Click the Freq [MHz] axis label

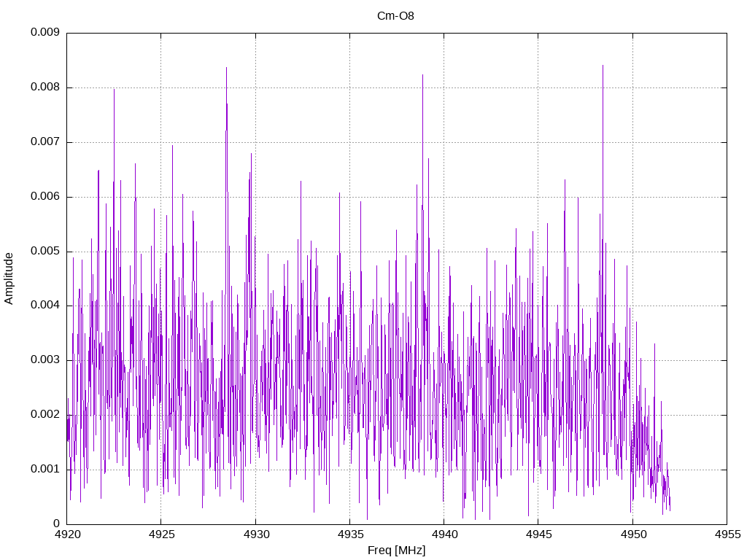pos(396,551)
